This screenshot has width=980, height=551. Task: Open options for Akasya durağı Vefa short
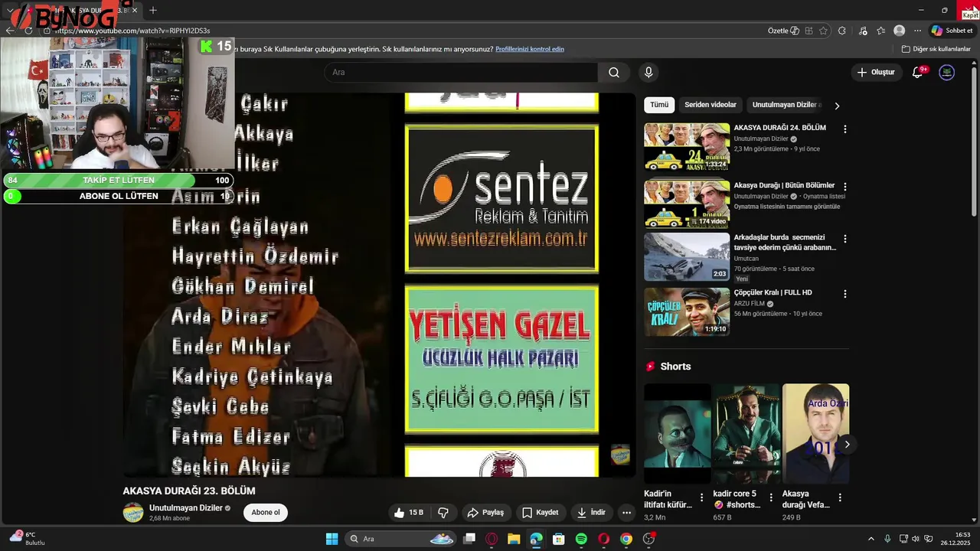[840, 498]
